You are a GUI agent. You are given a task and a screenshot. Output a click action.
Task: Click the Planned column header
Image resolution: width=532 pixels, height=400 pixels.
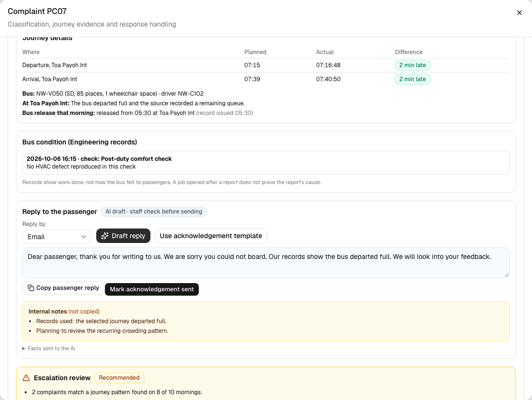coord(255,52)
